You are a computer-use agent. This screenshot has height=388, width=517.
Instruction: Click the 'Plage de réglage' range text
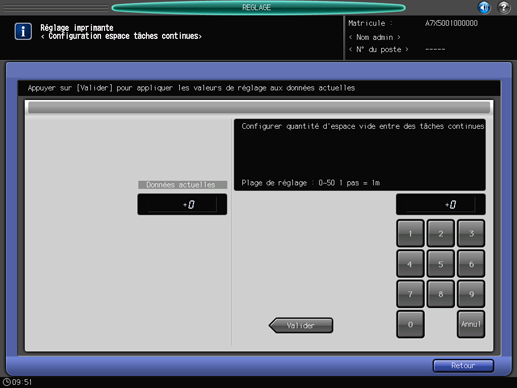311,183
